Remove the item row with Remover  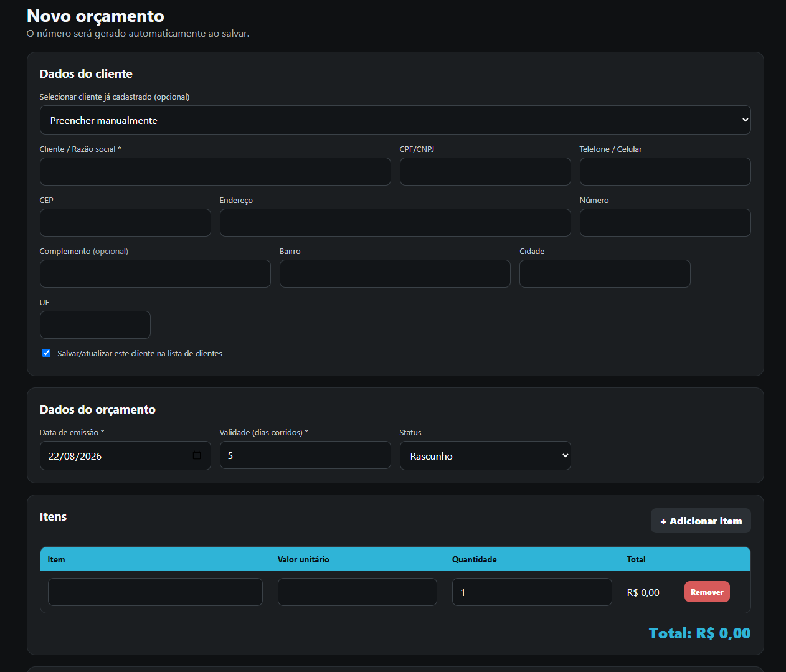(707, 592)
